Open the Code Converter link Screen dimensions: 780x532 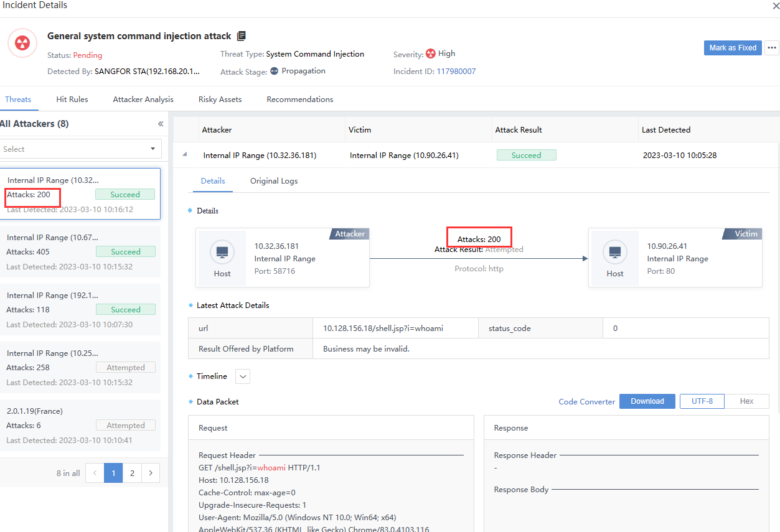click(586, 402)
